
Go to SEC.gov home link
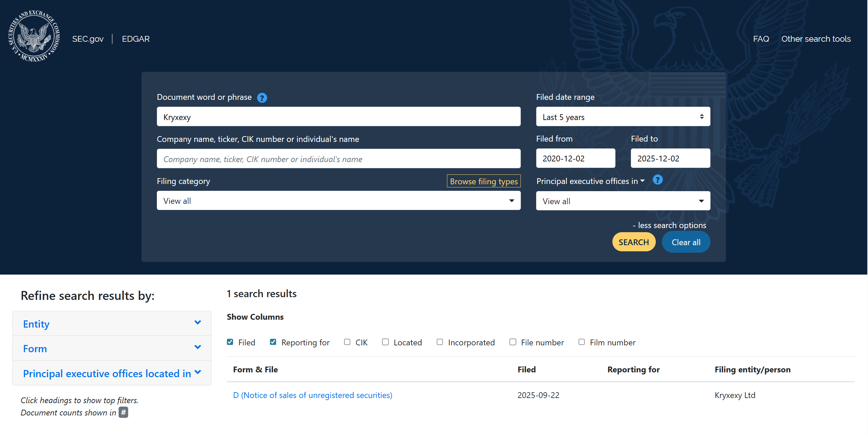click(88, 39)
